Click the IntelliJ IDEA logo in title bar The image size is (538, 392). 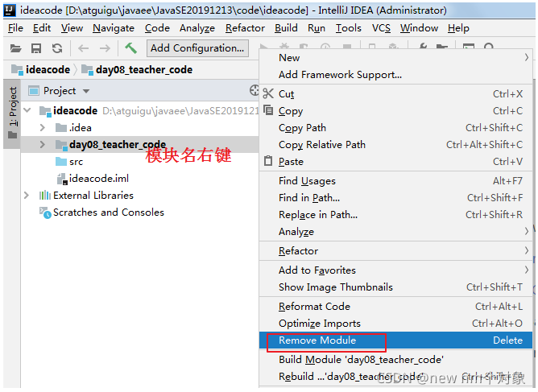10,10
